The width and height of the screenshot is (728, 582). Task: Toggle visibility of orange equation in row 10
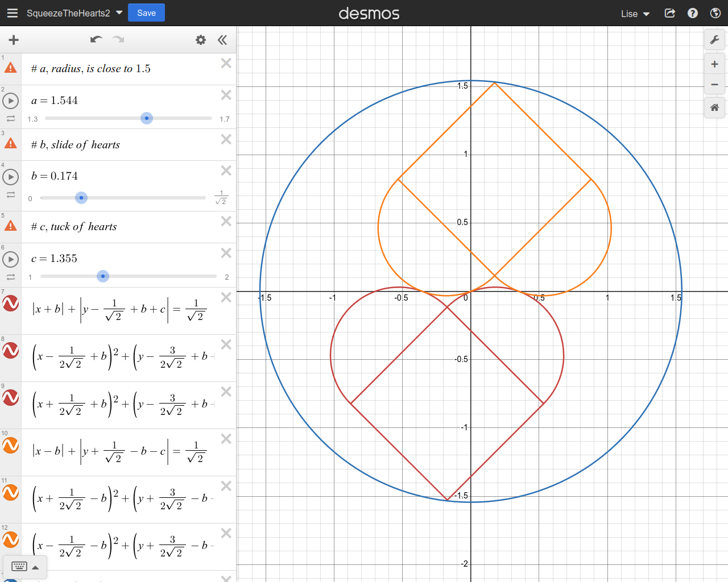[x=11, y=446]
